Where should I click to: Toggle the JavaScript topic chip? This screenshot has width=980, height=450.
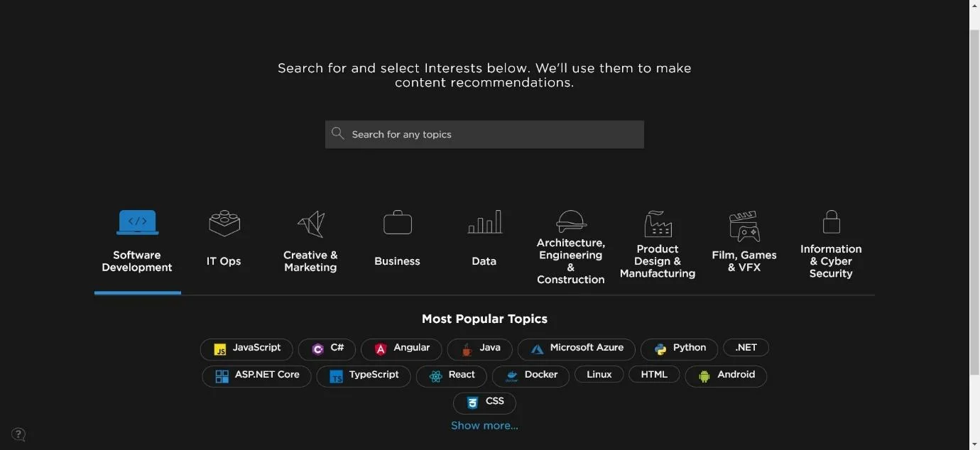point(246,349)
